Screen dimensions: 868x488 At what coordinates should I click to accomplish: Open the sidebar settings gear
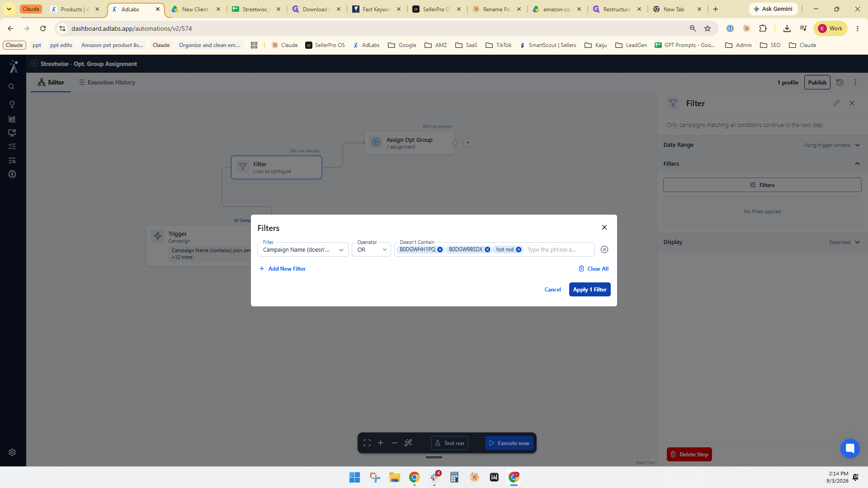click(12, 452)
